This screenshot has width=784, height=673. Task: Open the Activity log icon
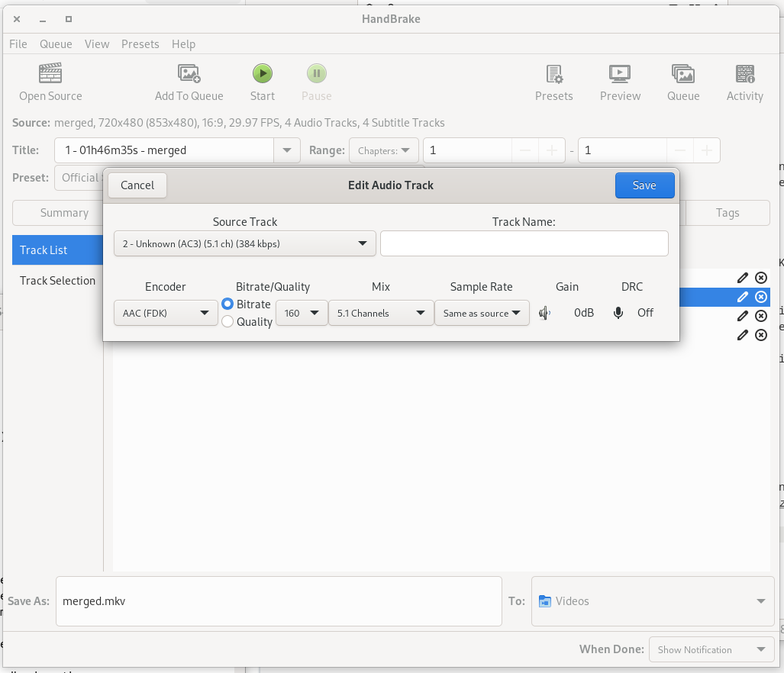[x=744, y=74]
